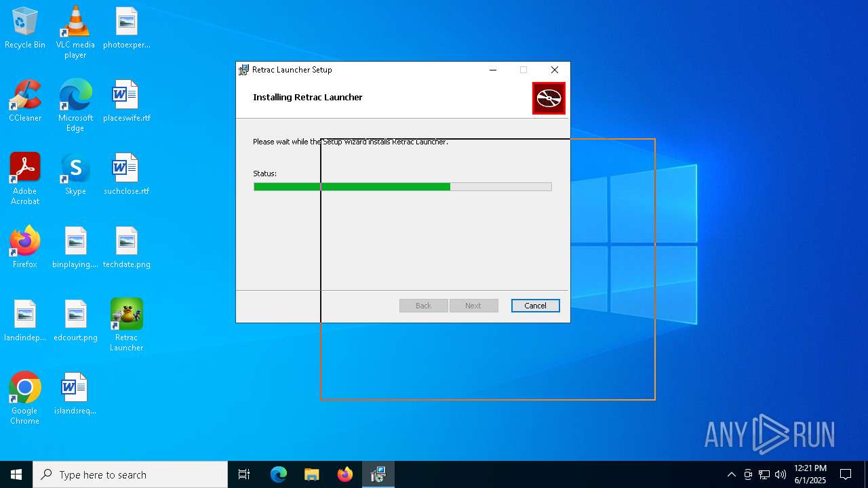Screen dimensions: 868x488
Task: Select the placeswife.rtf document
Action: (127, 101)
